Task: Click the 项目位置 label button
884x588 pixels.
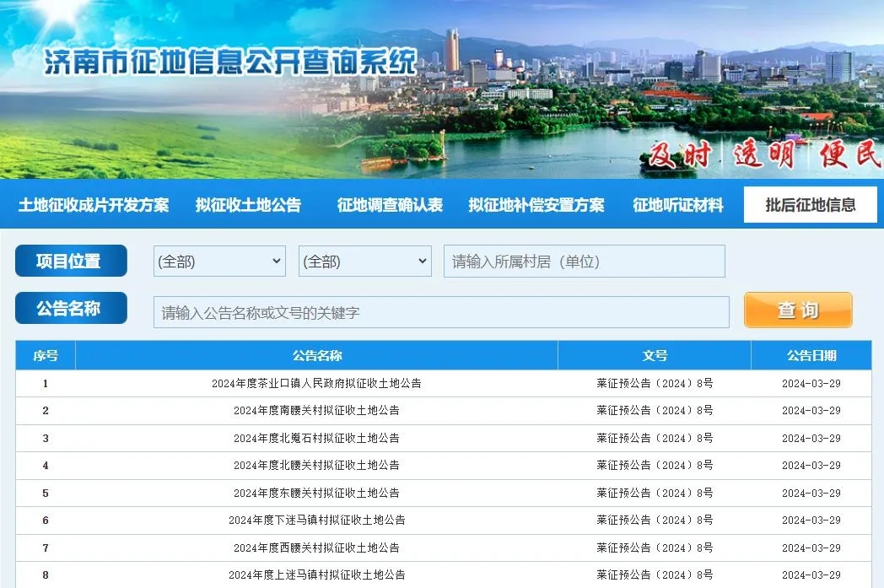Action: point(70,261)
